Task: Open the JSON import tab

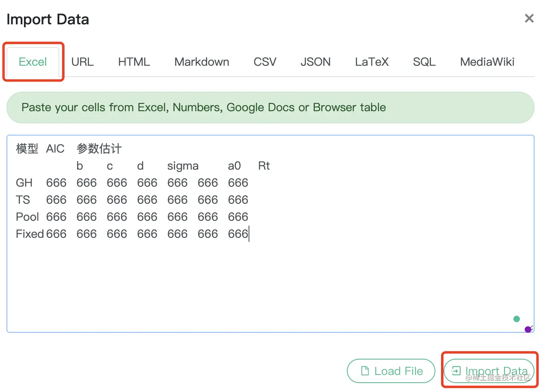Action: (x=316, y=62)
